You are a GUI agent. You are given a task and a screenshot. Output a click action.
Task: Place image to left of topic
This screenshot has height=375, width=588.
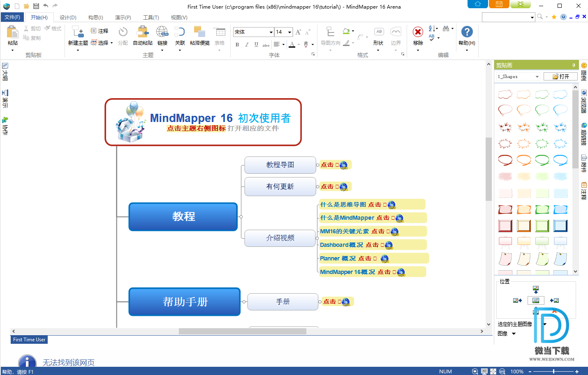coord(517,301)
